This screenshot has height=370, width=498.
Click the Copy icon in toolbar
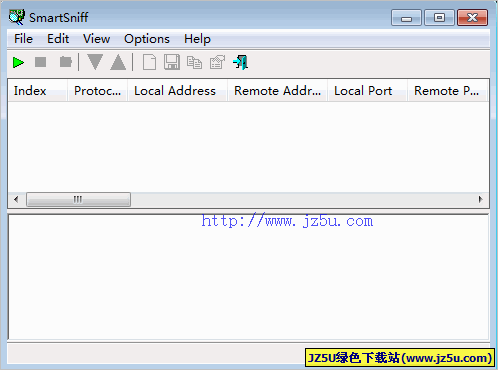pyautogui.click(x=194, y=62)
